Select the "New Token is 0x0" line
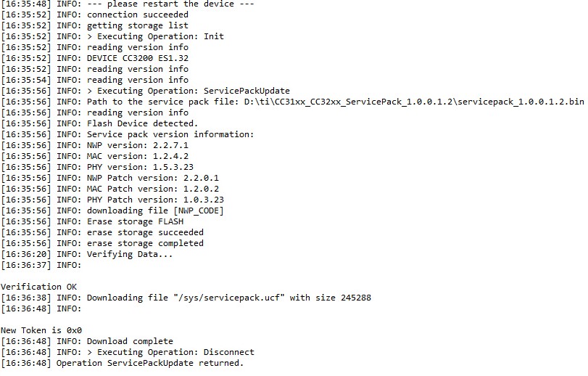Screen dimensions: 588x376 [x=41, y=330]
